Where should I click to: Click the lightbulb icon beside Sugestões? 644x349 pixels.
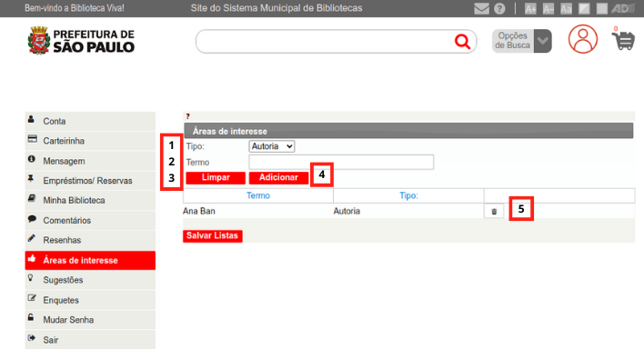(x=30, y=278)
